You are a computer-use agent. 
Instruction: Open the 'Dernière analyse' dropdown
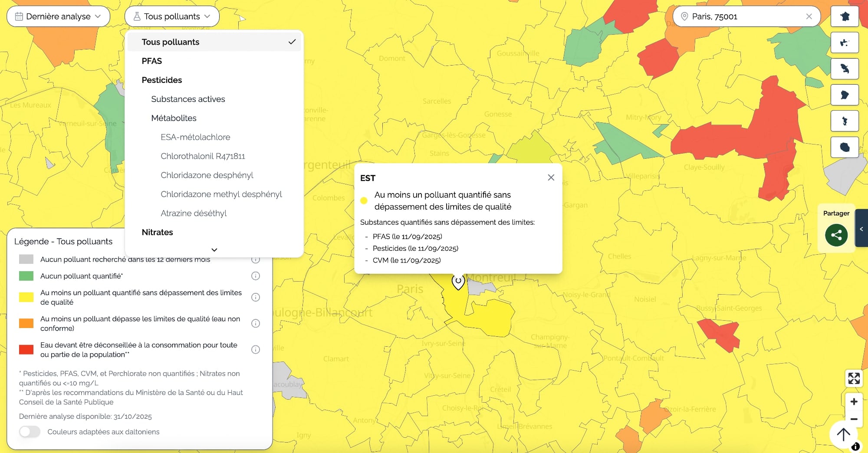click(58, 16)
